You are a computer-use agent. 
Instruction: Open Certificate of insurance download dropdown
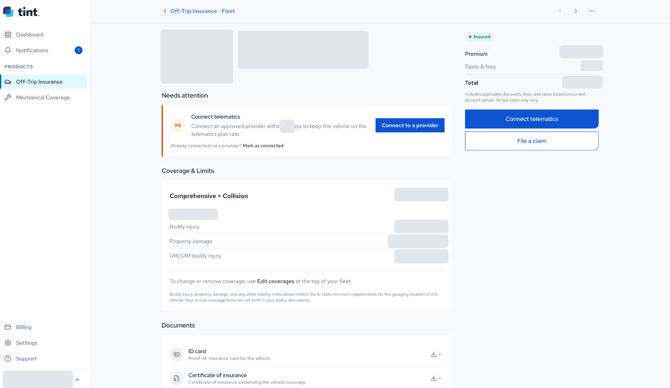point(436,378)
